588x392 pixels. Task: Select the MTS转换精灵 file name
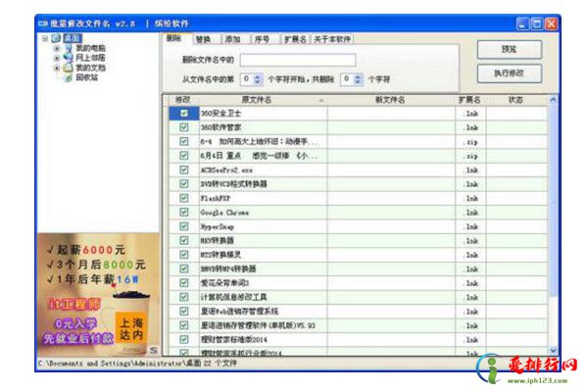(220, 255)
